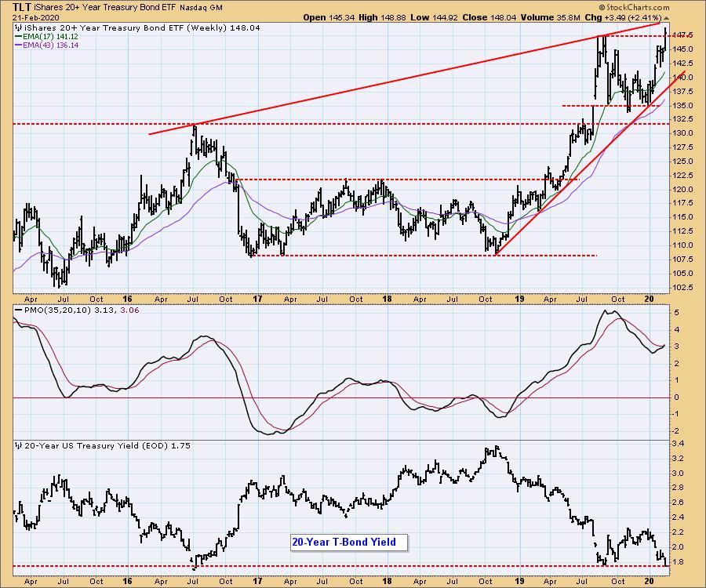Click the bar-chart icon beside the iShares Weekly legend
Screen dimensions: 706x588
[19, 28]
